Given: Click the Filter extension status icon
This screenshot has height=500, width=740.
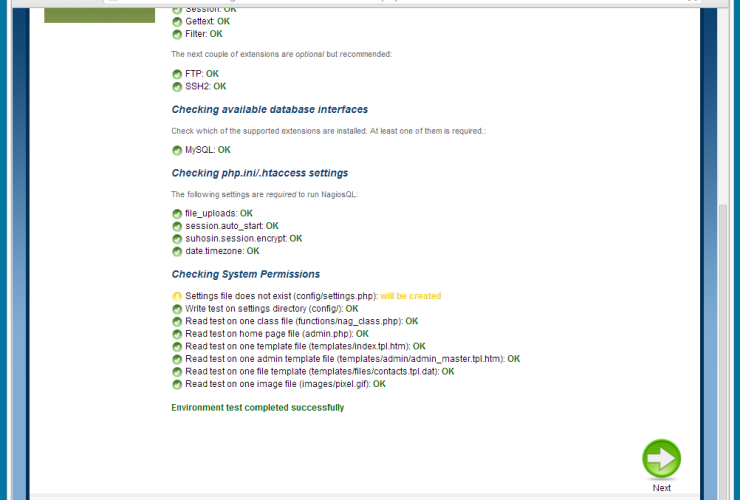Looking at the screenshot, I should 177,34.
